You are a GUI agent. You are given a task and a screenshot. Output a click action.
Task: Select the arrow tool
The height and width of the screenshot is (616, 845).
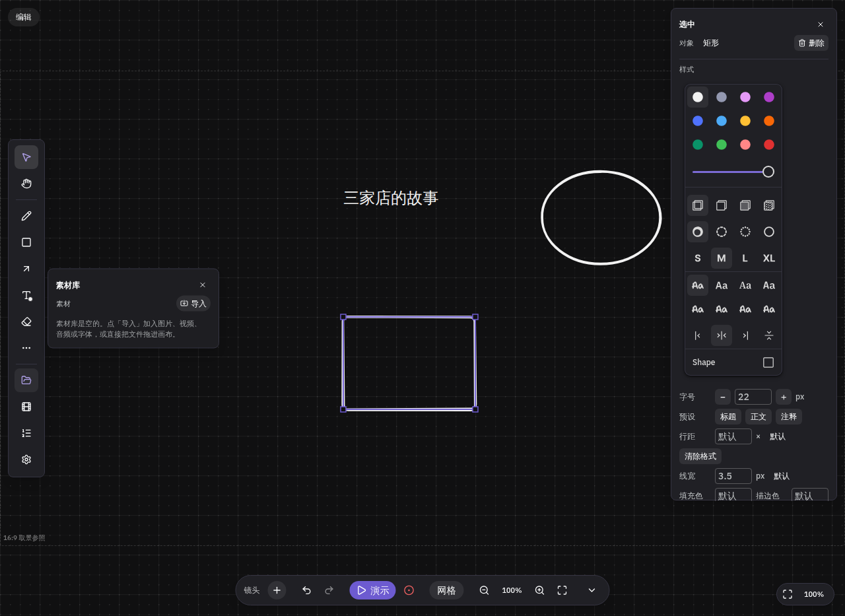click(x=26, y=269)
